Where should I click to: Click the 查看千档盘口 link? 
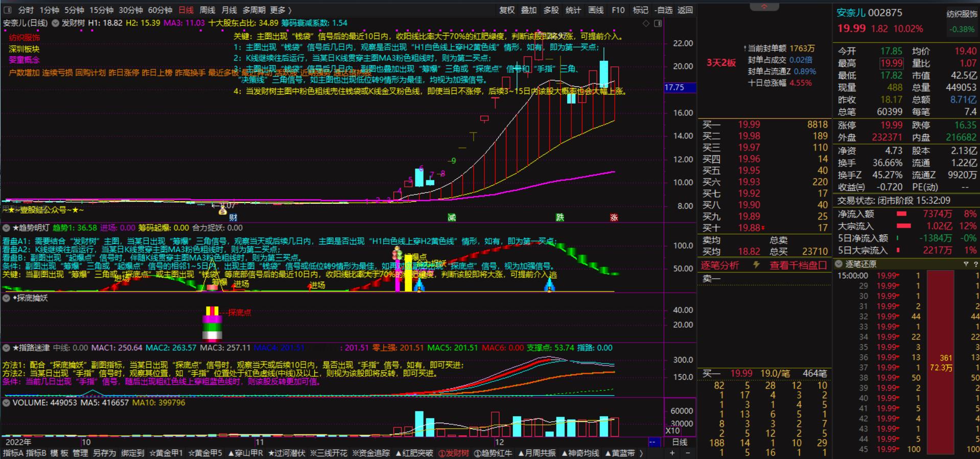pyautogui.click(x=798, y=265)
